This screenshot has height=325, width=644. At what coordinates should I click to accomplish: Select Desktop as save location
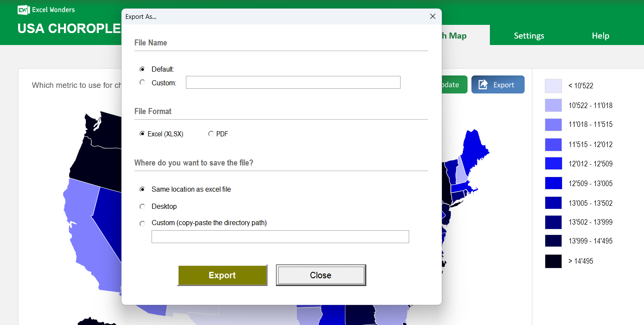[x=143, y=207]
